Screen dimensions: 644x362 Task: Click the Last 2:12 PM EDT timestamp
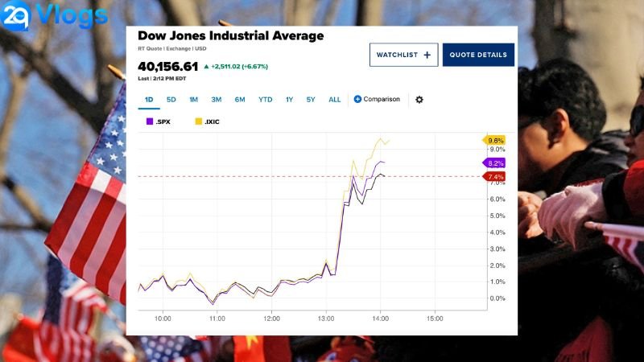162,78
